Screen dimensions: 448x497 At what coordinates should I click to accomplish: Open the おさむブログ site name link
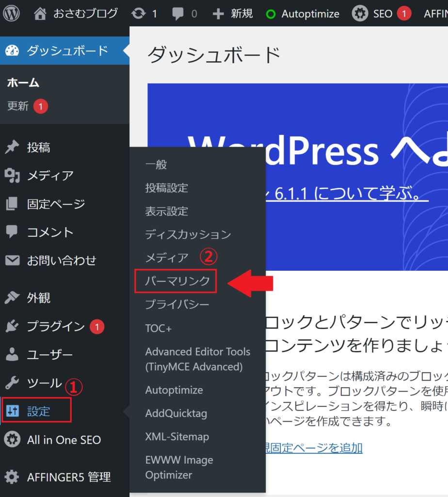pyautogui.click(x=85, y=14)
